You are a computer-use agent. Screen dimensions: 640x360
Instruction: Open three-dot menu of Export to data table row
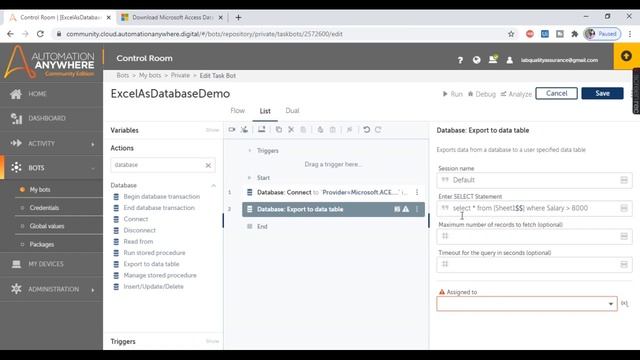coord(417,209)
